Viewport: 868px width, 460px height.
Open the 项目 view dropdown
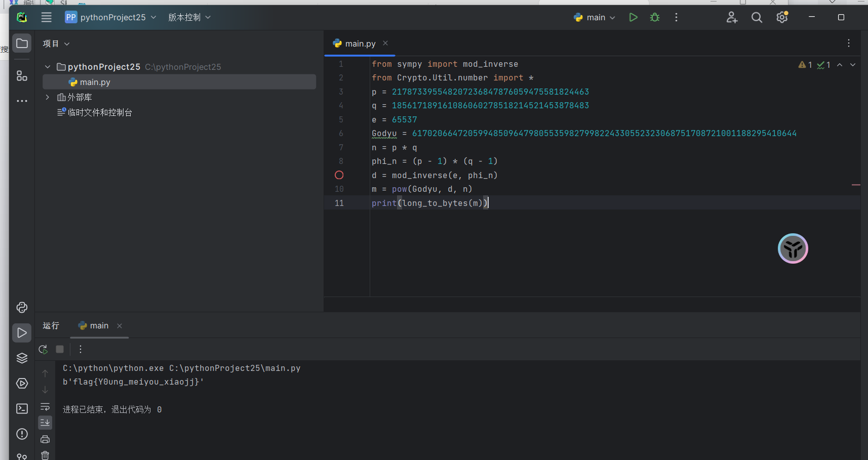[56, 44]
